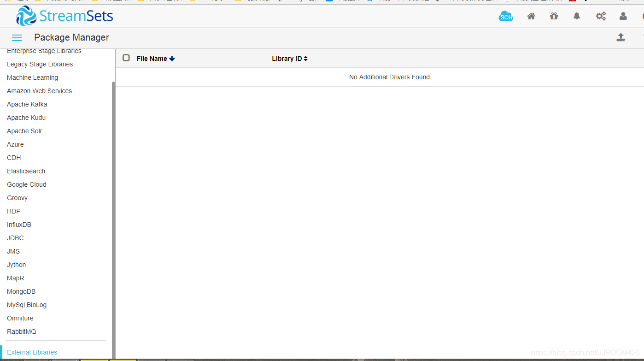This screenshot has height=361, width=644.
Task: Open the administration gears icon
Action: pyautogui.click(x=601, y=16)
